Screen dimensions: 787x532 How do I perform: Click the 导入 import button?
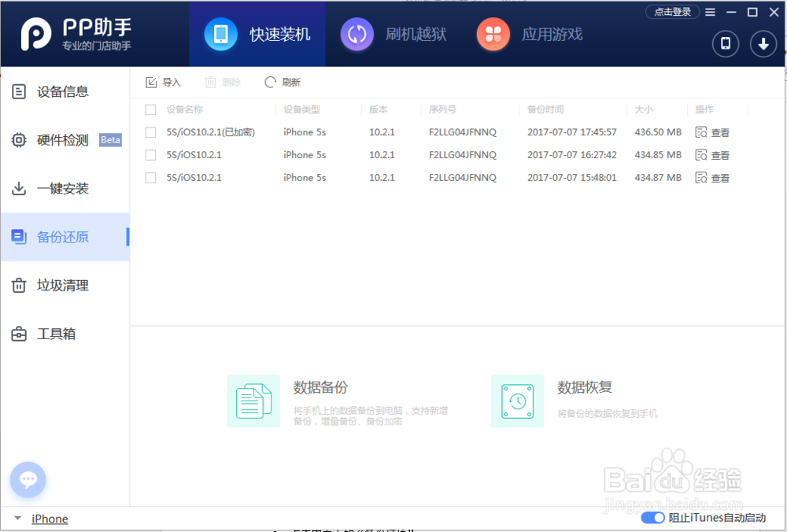tap(163, 83)
